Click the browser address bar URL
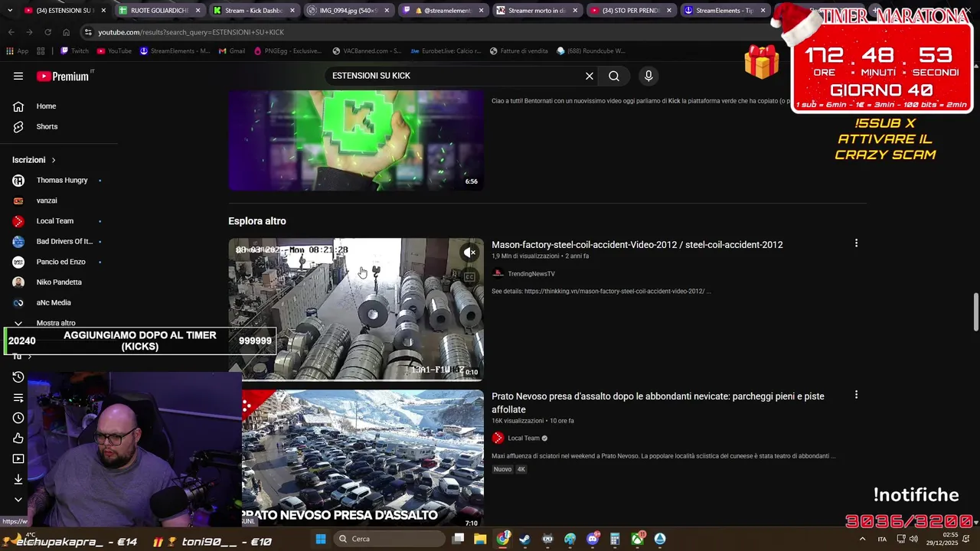 pos(191,32)
